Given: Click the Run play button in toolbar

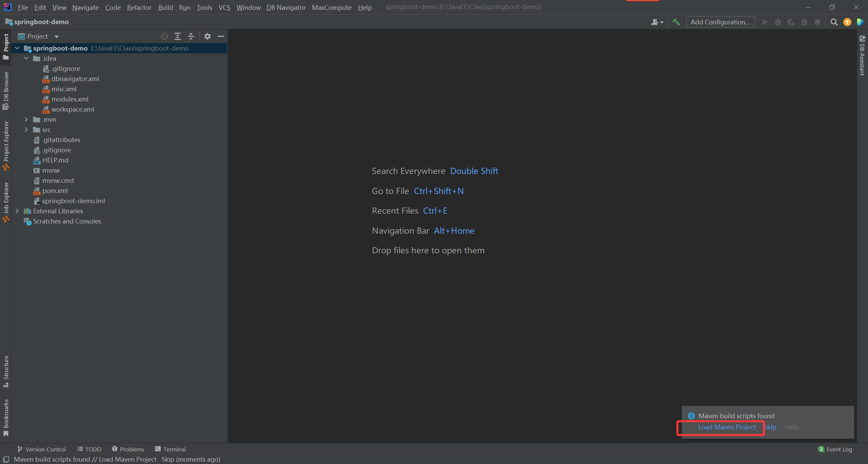Looking at the screenshot, I should point(765,22).
